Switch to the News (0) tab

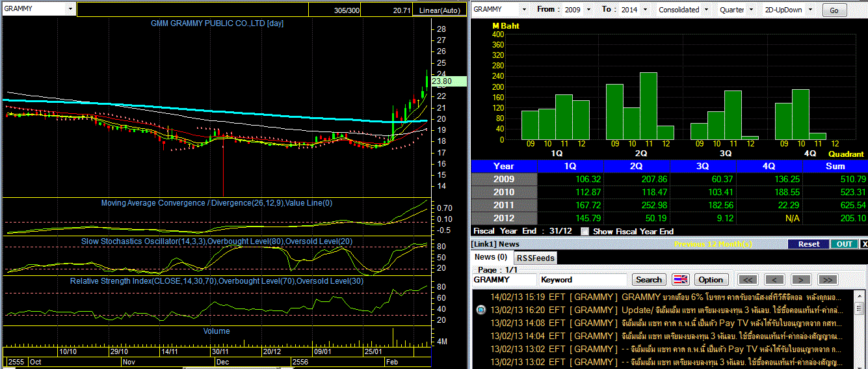coord(490,257)
